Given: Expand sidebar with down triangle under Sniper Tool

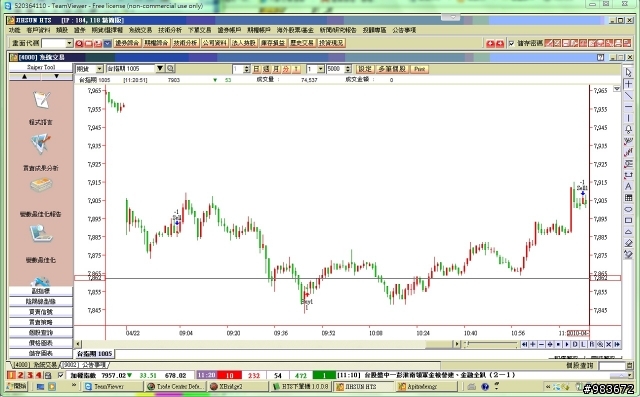Looking at the screenshot, I should pyautogui.click(x=56, y=77).
